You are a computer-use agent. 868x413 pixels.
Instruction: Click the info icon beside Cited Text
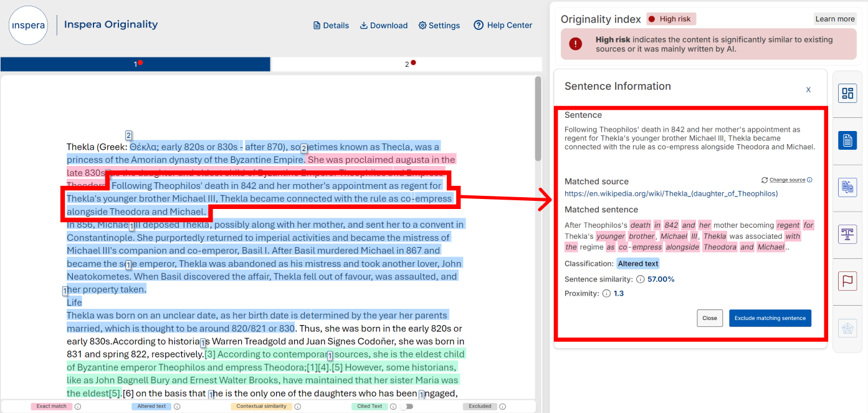pos(393,406)
